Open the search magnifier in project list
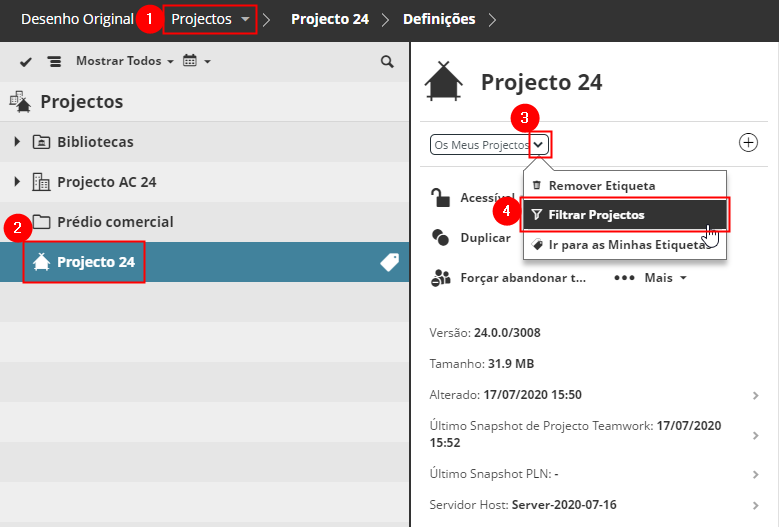This screenshot has height=527, width=779. click(387, 62)
